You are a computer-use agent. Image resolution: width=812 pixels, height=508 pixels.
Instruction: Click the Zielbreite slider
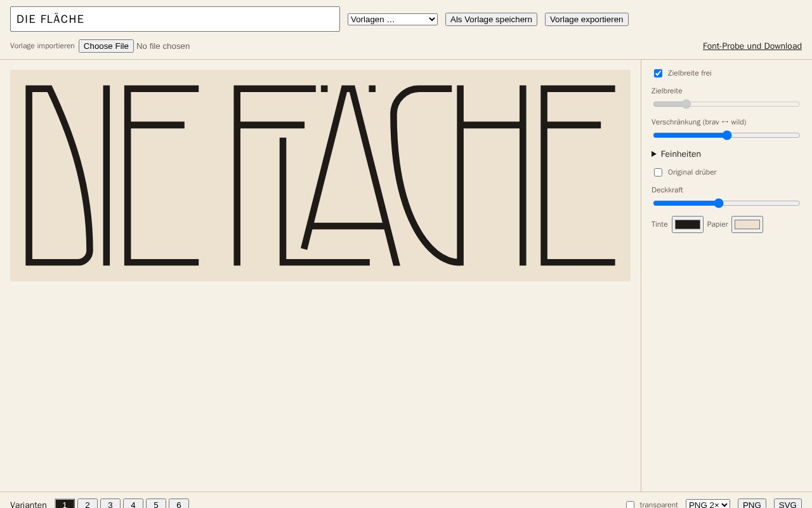[726, 104]
